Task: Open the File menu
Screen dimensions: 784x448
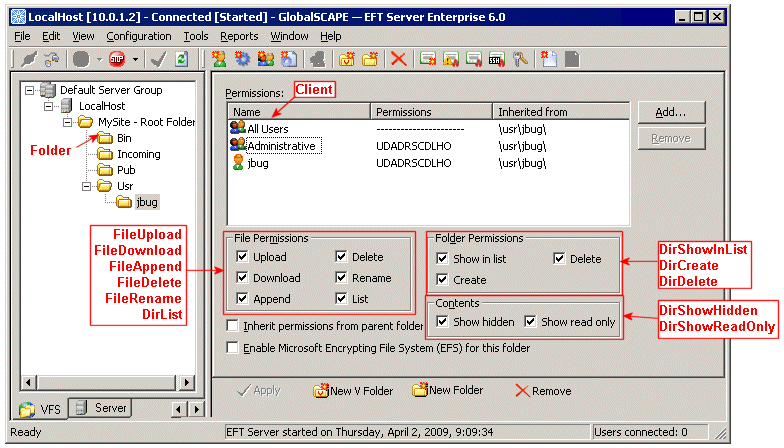Action: (x=22, y=36)
